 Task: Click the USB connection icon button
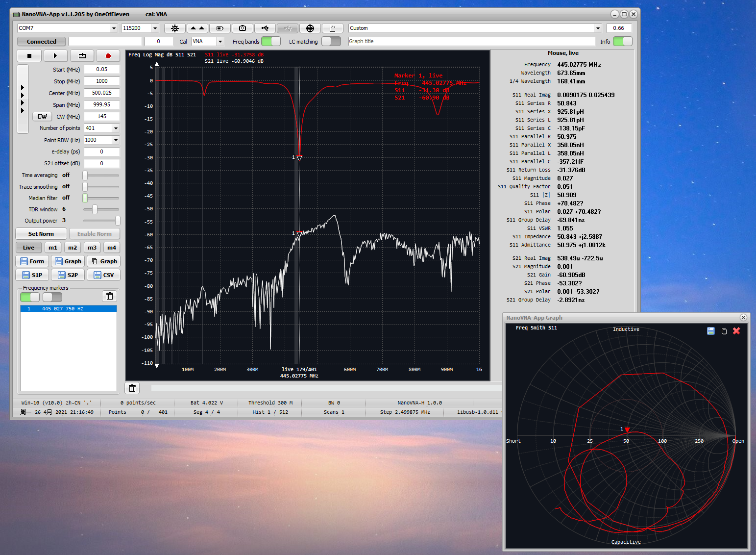pos(265,28)
